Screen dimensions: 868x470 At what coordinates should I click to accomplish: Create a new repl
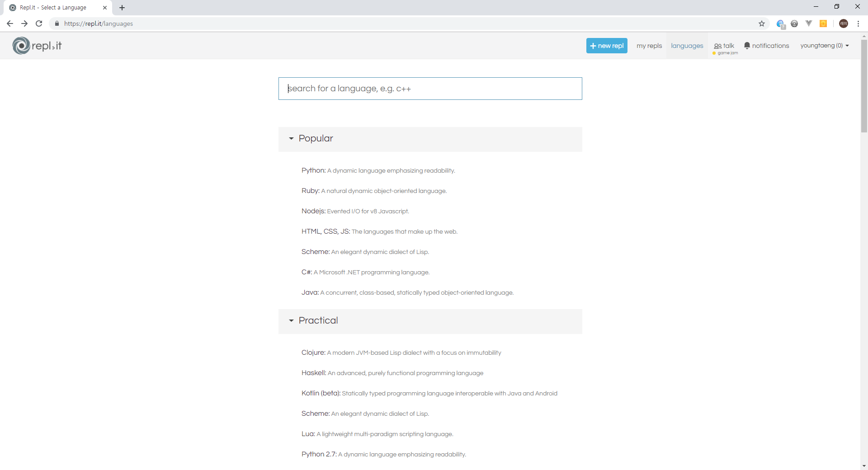[x=607, y=46]
